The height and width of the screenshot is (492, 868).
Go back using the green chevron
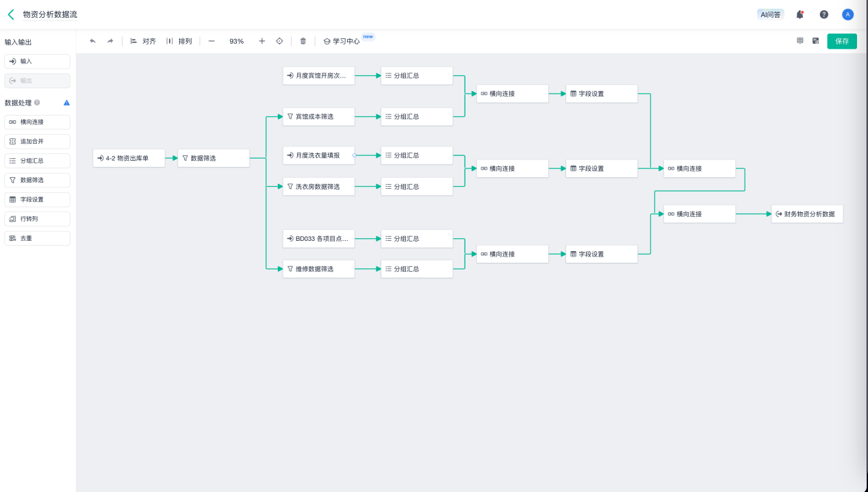[x=11, y=14]
